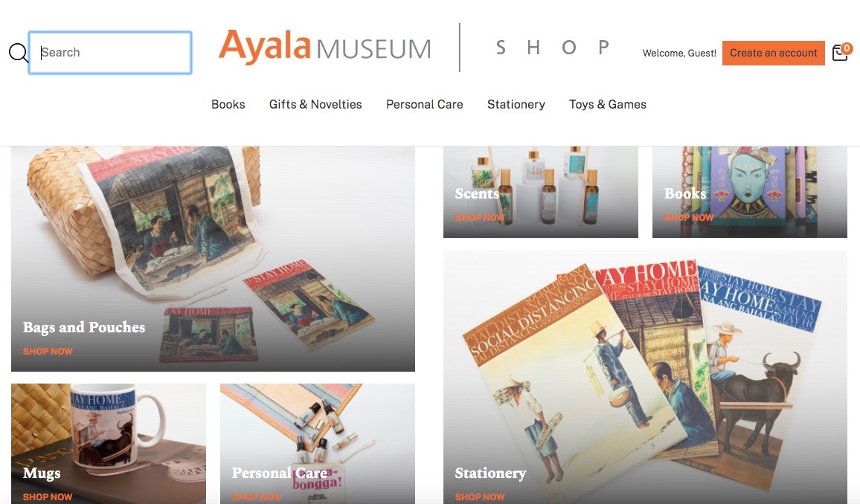This screenshot has height=504, width=860.
Task: Click SHOP NOW under Mugs
Action: [x=48, y=497]
